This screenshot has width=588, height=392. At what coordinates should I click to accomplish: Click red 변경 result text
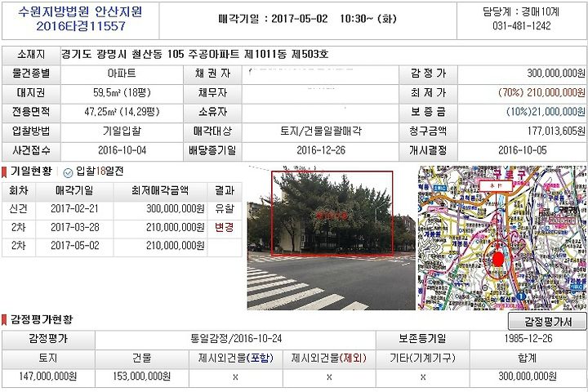tap(225, 228)
